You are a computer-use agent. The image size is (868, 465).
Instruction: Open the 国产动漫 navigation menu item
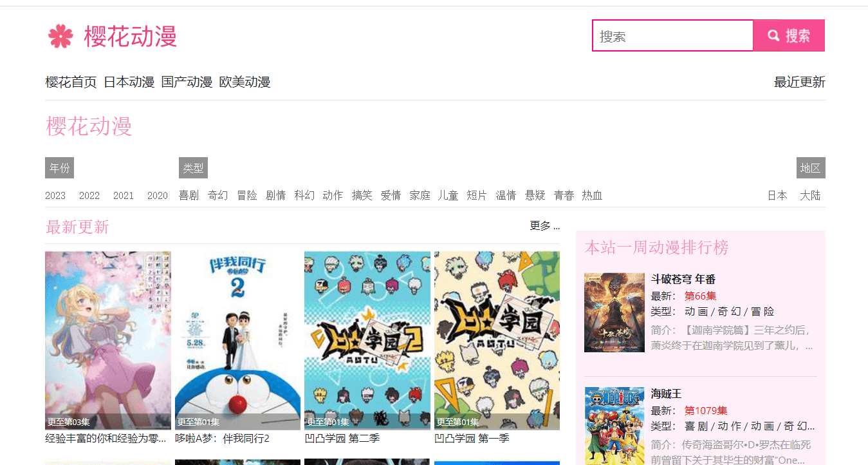coord(187,82)
